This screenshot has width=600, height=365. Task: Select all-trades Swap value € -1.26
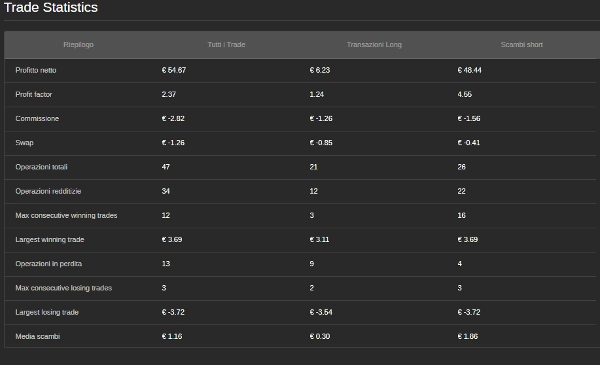173,143
